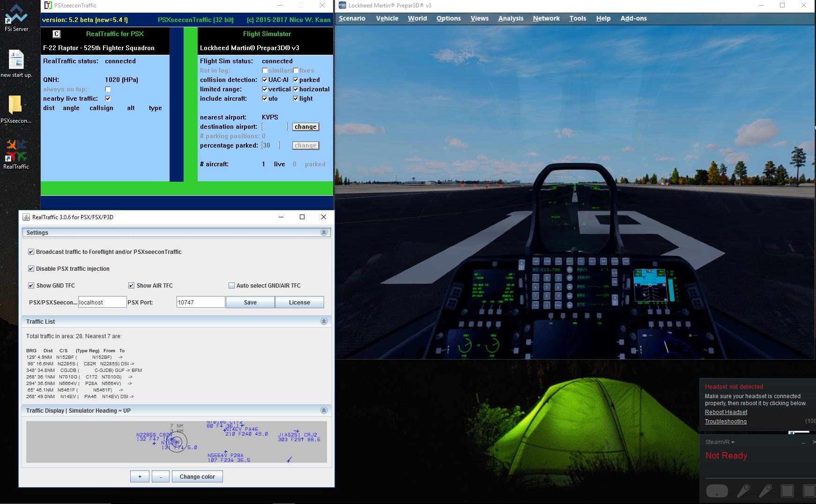Collapse the Traffic Display panel
Viewport: 816px width, 504px height.
324,411
